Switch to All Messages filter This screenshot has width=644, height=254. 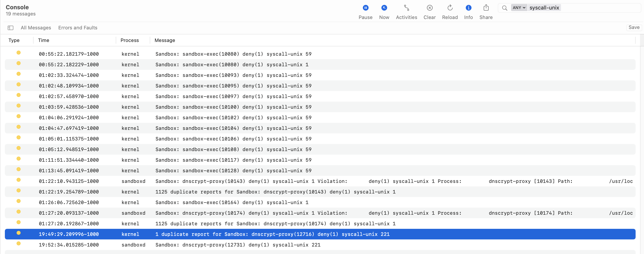[x=36, y=28]
